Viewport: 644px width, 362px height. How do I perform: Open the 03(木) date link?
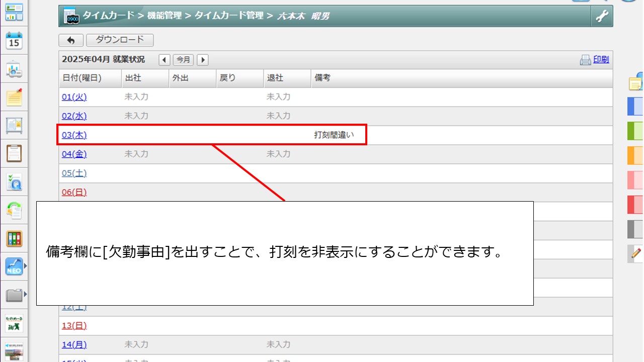(x=74, y=135)
